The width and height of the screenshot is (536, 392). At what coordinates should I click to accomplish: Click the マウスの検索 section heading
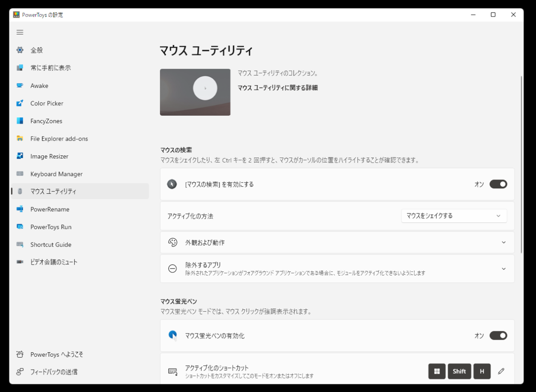pos(176,150)
